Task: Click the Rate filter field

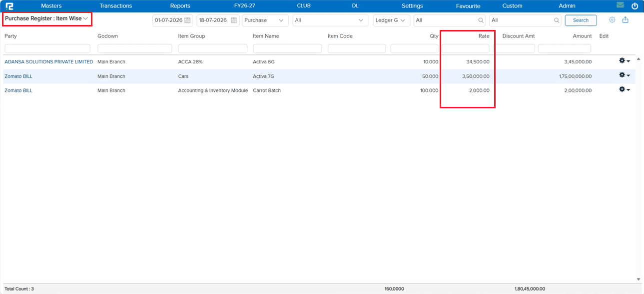Action: (466, 48)
